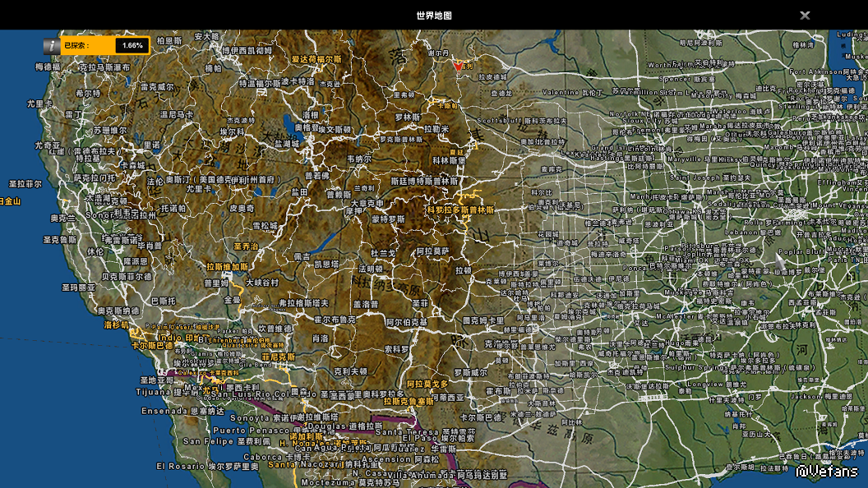868x488 pixels.
Task: Select the Ensenada 恩塞纳达 label
Action: point(182,411)
